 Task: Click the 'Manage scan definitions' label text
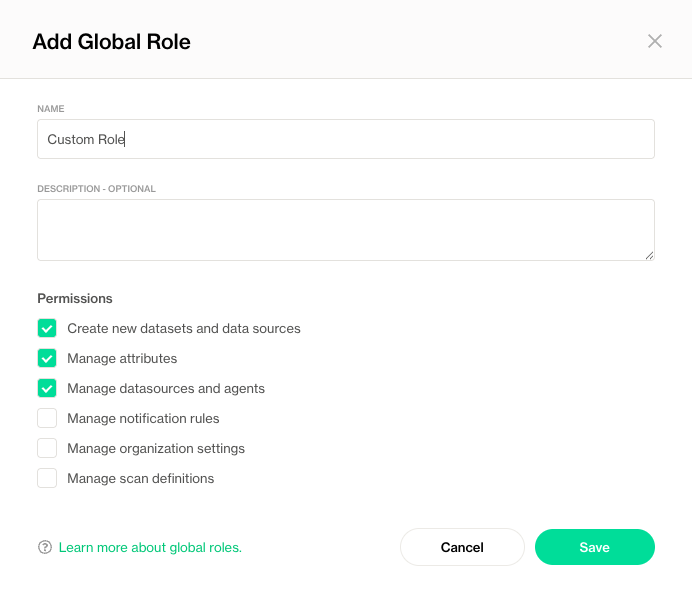coord(140,478)
